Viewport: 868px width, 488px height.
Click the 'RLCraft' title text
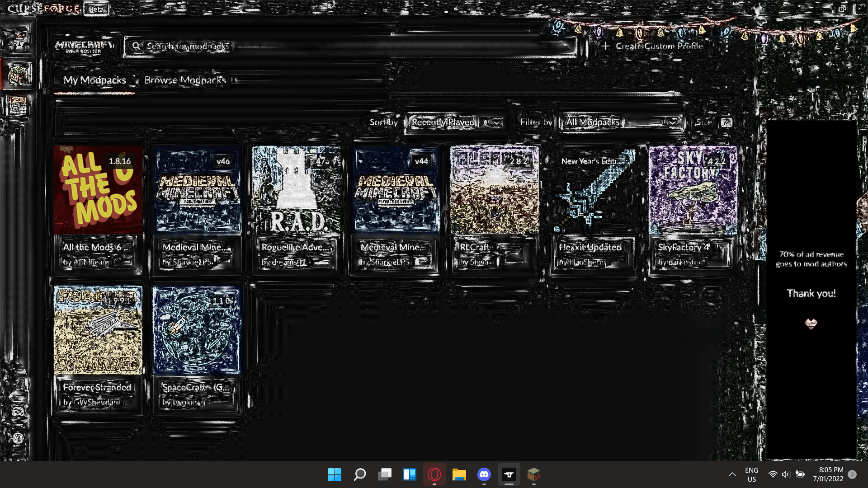[475, 247]
